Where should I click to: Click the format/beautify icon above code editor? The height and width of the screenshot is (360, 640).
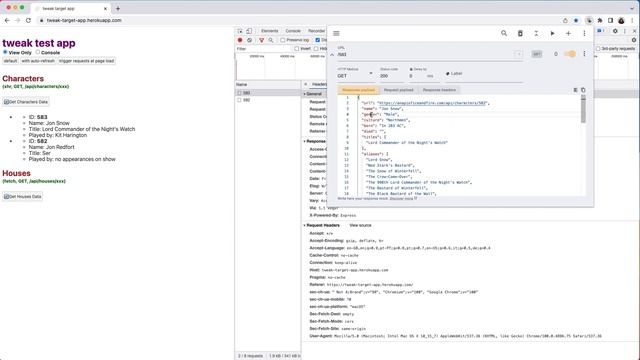tap(576, 90)
